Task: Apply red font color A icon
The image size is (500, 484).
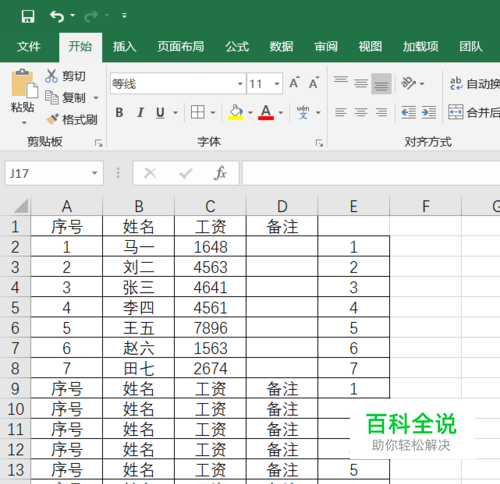Action: [266, 112]
